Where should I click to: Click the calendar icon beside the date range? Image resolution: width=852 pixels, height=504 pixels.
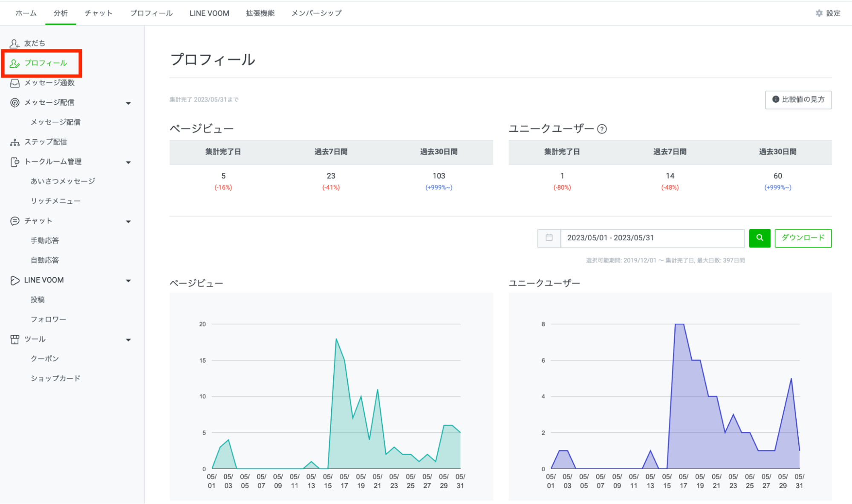click(549, 238)
